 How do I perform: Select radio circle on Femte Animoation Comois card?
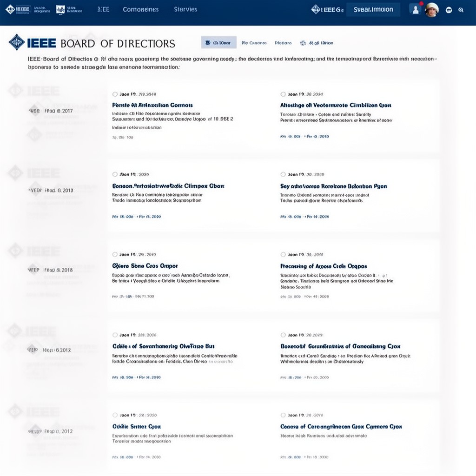tap(115, 94)
